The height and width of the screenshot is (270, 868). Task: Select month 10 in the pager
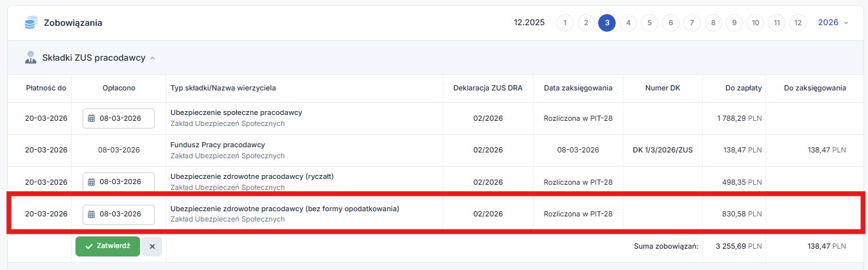(x=756, y=23)
